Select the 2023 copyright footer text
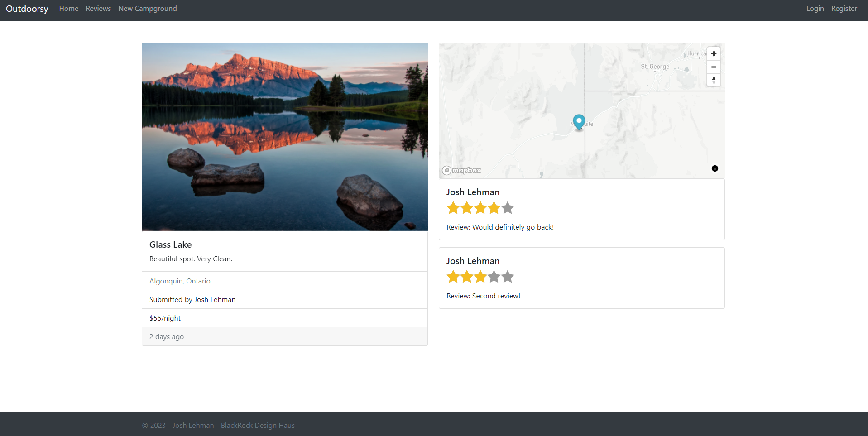The height and width of the screenshot is (436, 868). tap(218, 426)
